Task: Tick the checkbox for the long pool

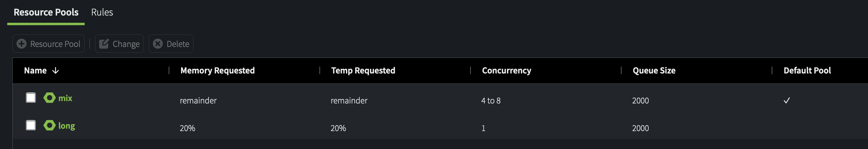Action: click(x=31, y=125)
